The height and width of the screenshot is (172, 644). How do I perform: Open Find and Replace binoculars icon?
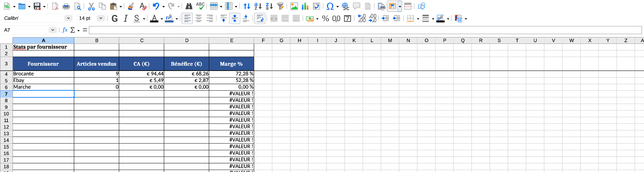(189, 6)
